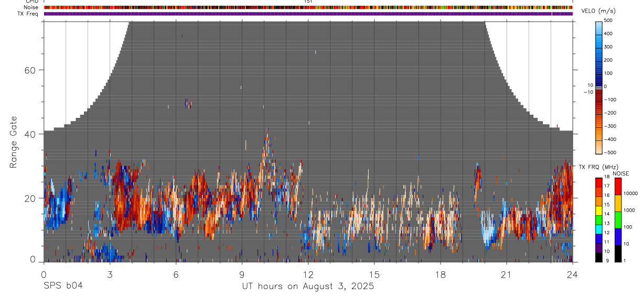
Task: Click the '10000' noise scale value
Action: pos(630,194)
